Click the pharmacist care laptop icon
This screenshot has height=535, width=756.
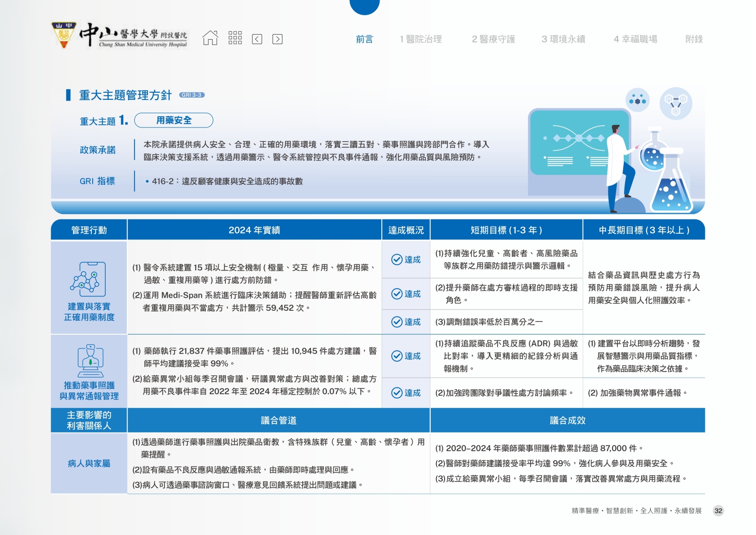90,360
